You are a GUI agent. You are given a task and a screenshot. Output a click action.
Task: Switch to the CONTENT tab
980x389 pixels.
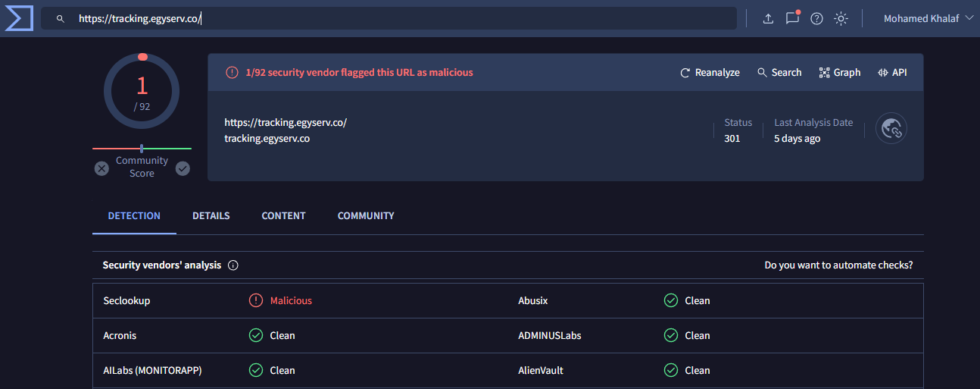click(x=284, y=216)
